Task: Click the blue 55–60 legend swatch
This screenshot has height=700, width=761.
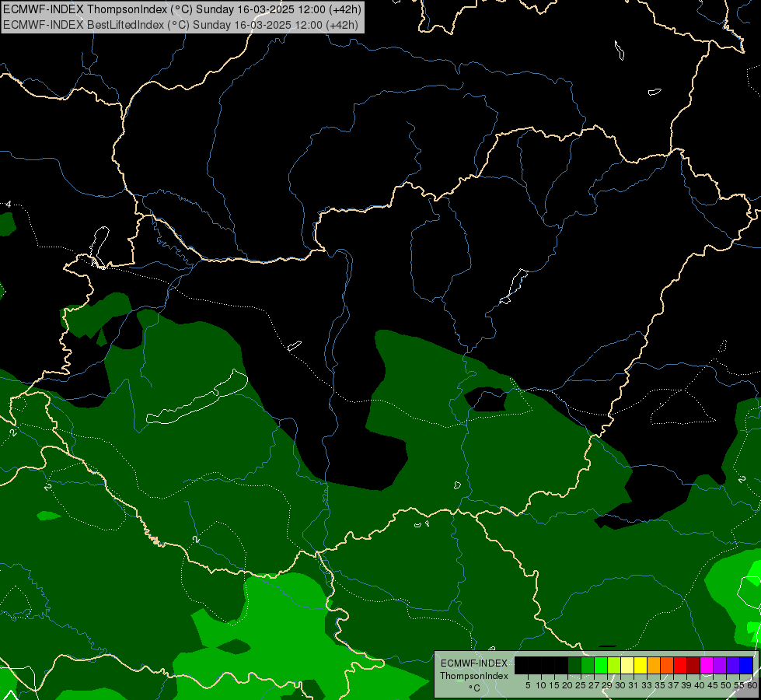Action: 746,665
